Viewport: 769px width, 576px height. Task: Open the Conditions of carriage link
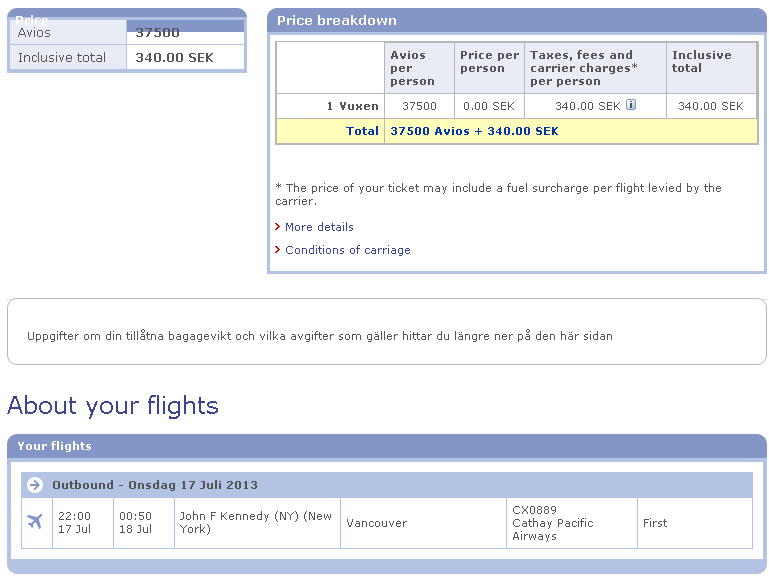point(347,250)
